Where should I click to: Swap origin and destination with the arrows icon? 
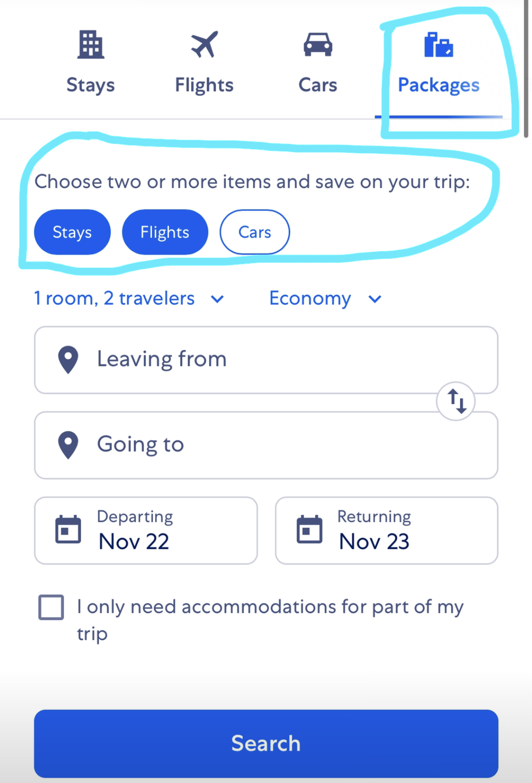[x=456, y=401]
